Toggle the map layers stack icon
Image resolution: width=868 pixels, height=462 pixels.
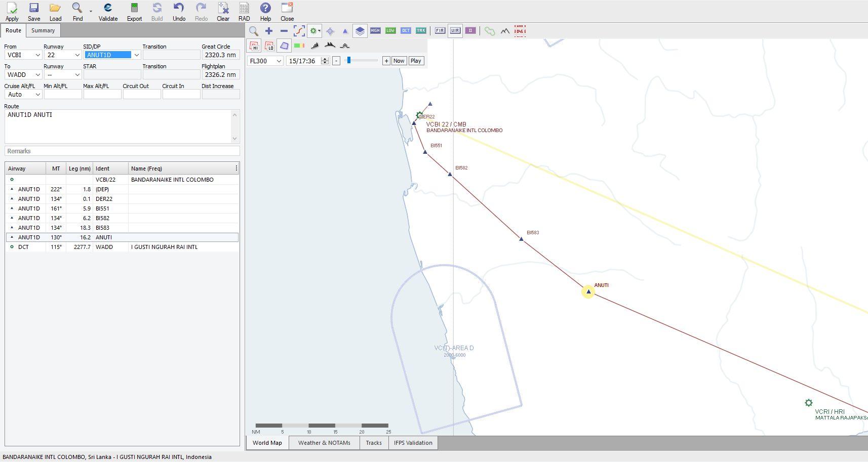pyautogui.click(x=360, y=31)
